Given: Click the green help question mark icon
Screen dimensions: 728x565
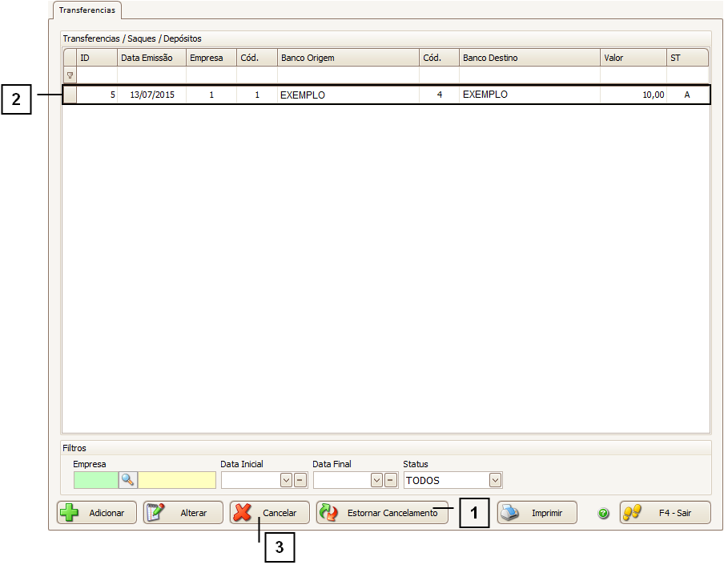Looking at the screenshot, I should click(604, 513).
